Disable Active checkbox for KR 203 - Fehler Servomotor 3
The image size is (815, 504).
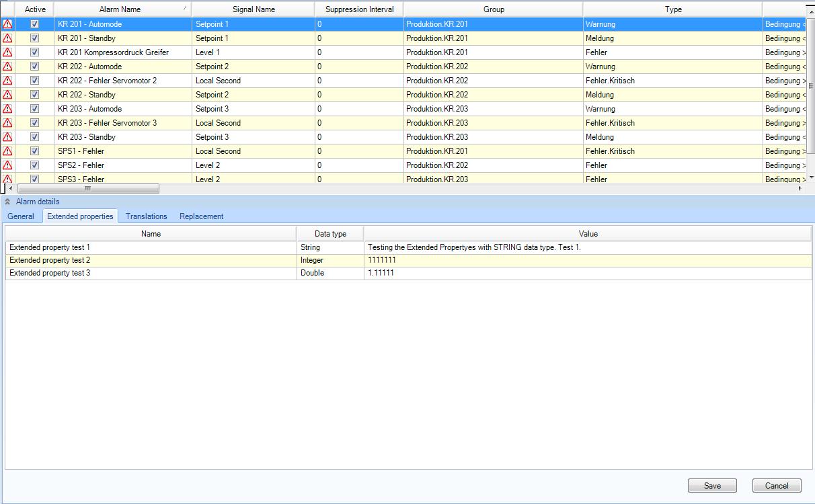point(35,123)
